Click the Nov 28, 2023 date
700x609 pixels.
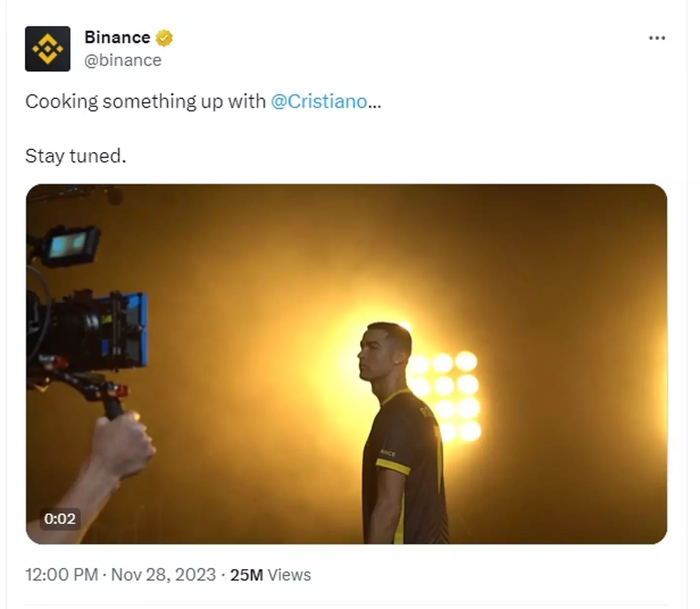click(x=163, y=574)
